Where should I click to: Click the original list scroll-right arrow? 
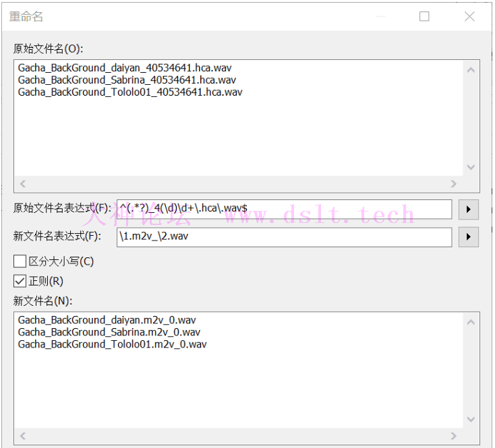454,183
